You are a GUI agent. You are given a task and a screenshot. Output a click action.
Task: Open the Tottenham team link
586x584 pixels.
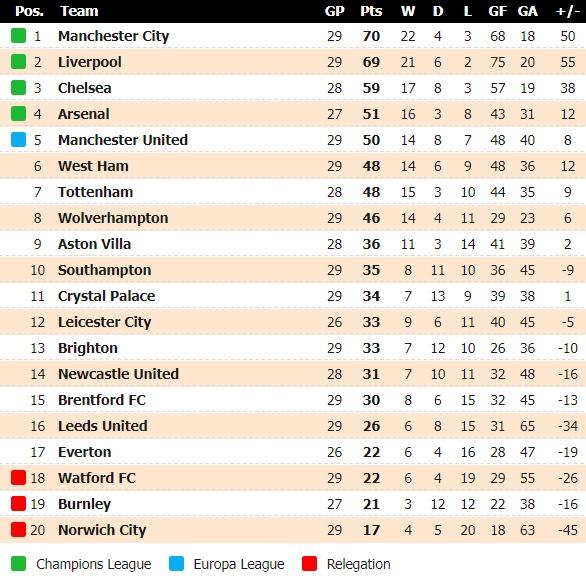pos(95,192)
